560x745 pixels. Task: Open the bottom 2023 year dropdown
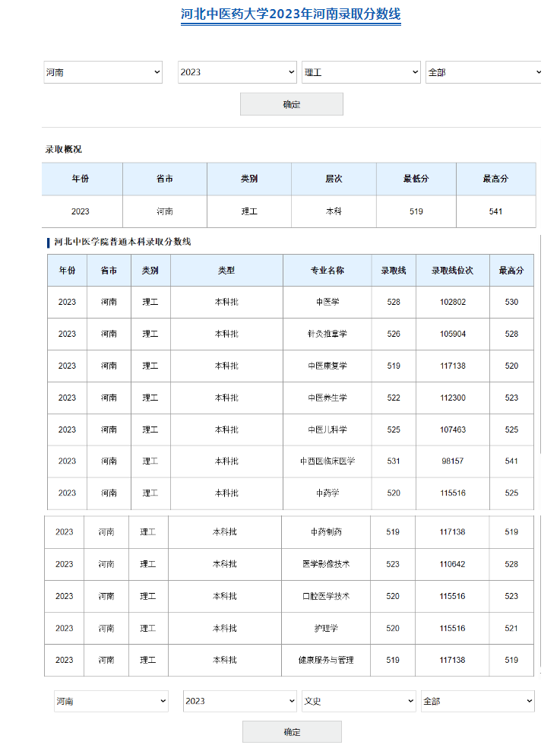tap(240, 701)
